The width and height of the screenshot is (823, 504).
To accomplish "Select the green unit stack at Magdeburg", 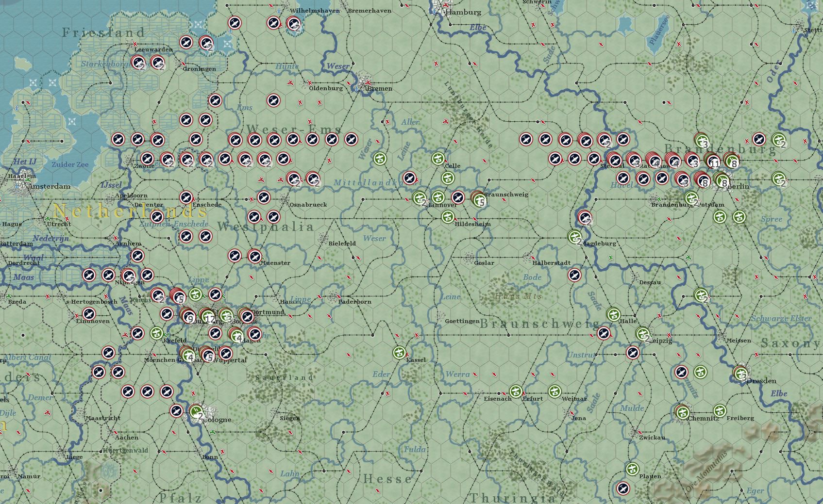I will (x=575, y=237).
